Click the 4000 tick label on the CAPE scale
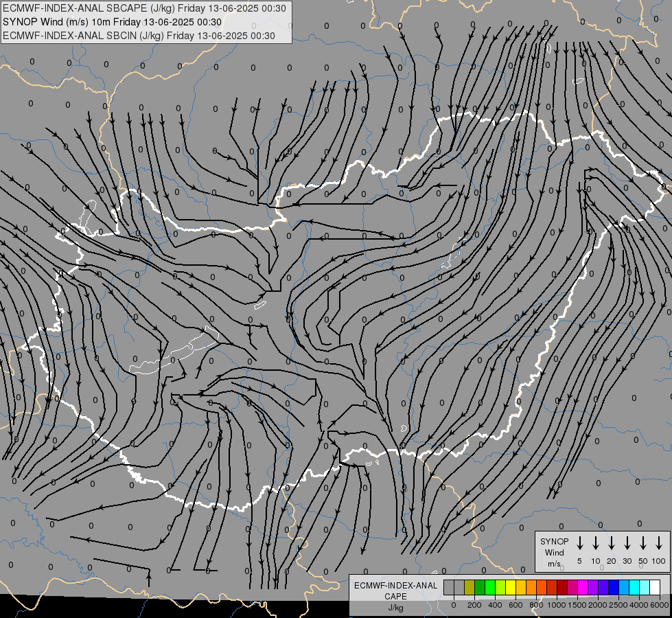The width and height of the screenshot is (672, 618). [x=639, y=605]
